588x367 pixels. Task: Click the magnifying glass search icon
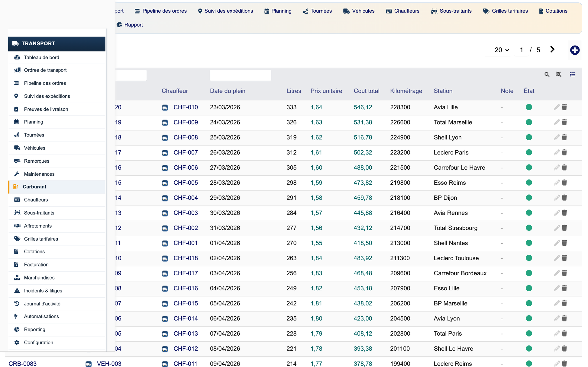[547, 75]
